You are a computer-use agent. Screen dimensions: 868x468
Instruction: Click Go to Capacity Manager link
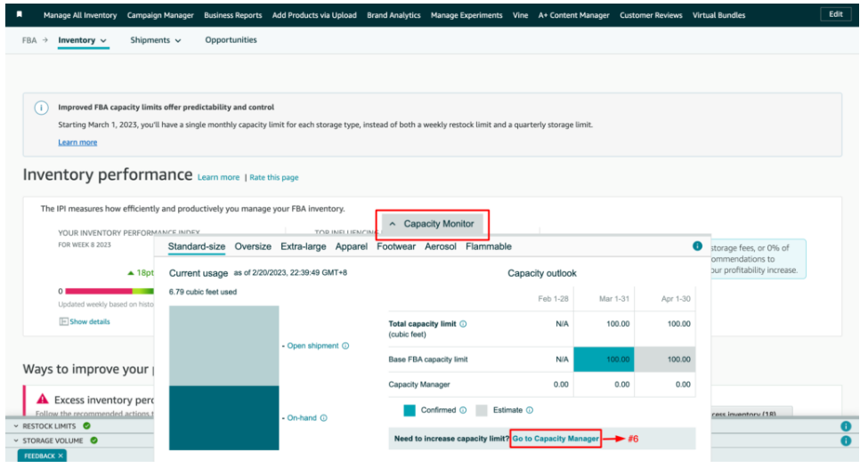point(556,439)
